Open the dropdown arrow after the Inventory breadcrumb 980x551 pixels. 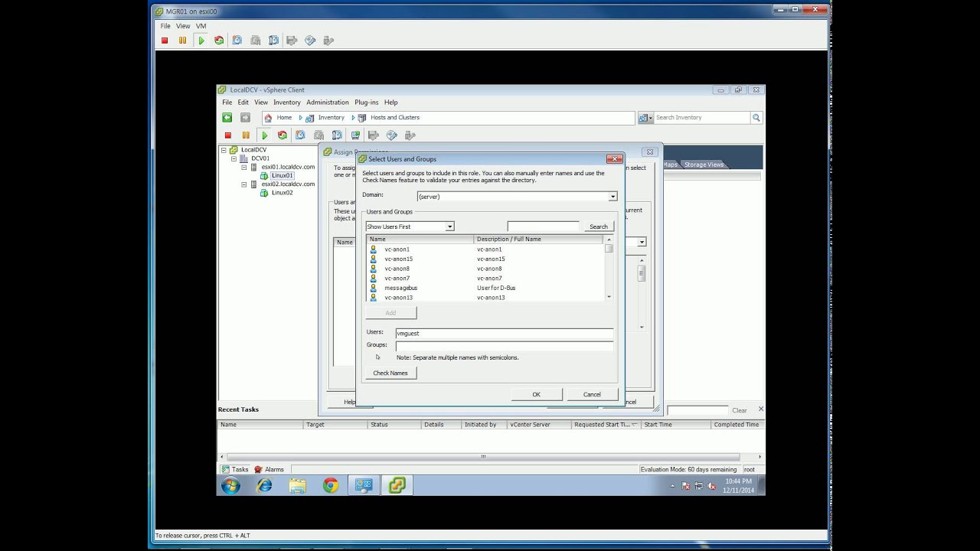click(x=353, y=118)
